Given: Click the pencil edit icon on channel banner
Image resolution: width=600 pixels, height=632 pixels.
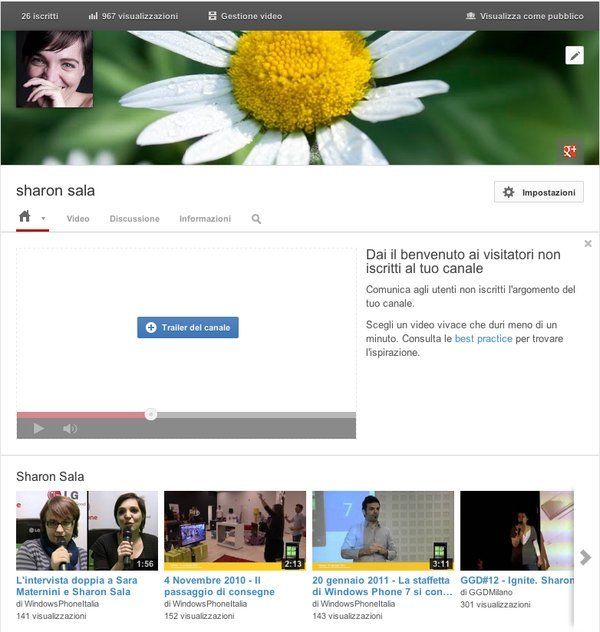Looking at the screenshot, I should [x=574, y=55].
